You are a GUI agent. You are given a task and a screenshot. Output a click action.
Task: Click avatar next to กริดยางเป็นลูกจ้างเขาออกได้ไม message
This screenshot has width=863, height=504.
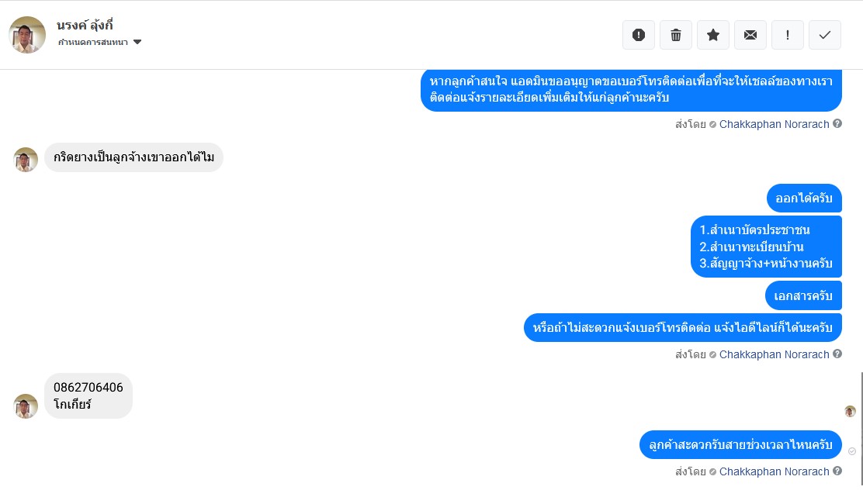tap(26, 160)
